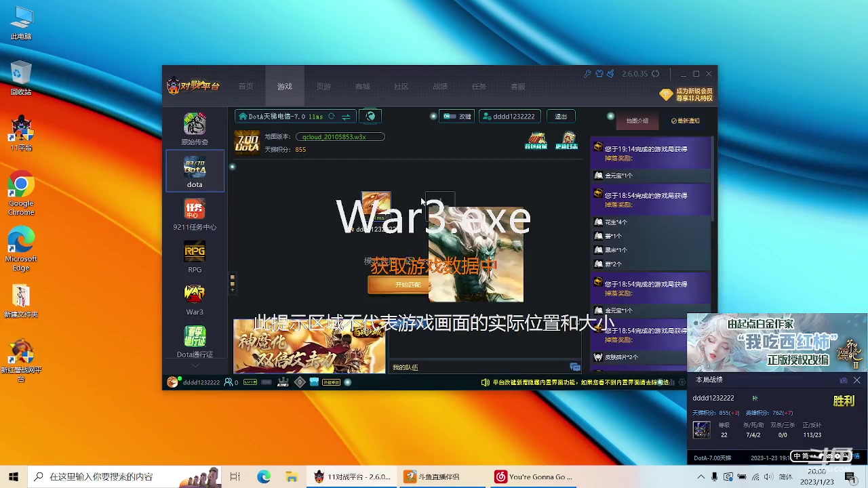
Task: Open the 回收站 recycle bin
Action: (x=21, y=77)
